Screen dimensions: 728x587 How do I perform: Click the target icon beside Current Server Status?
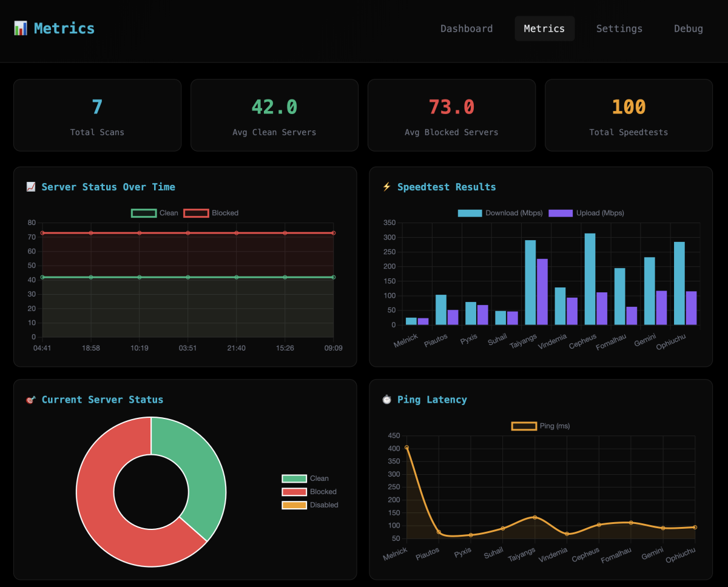tap(31, 400)
